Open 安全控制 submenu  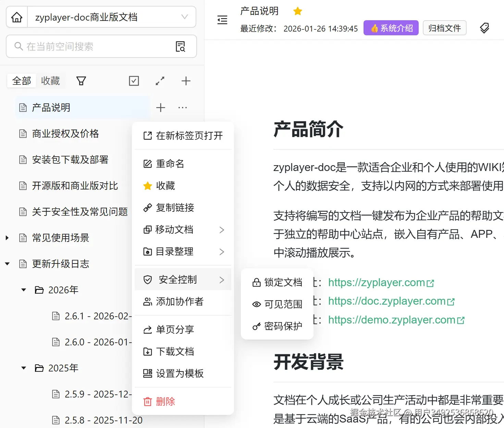(x=183, y=280)
